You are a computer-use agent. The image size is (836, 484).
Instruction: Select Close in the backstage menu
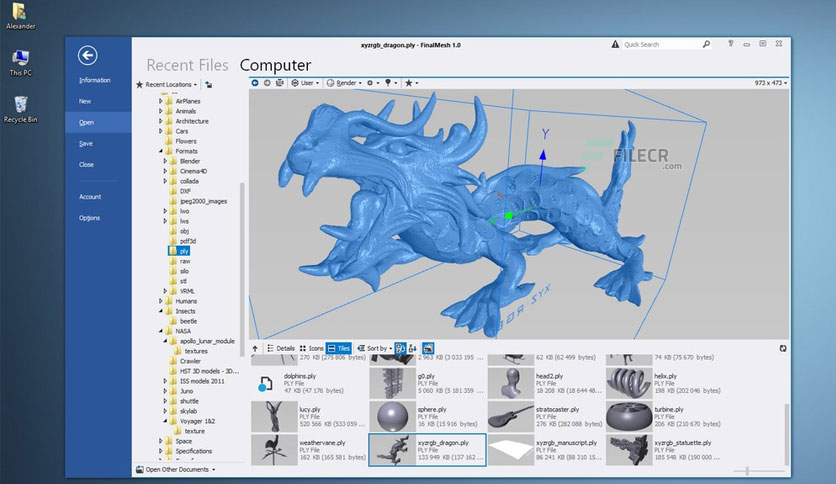coord(86,165)
